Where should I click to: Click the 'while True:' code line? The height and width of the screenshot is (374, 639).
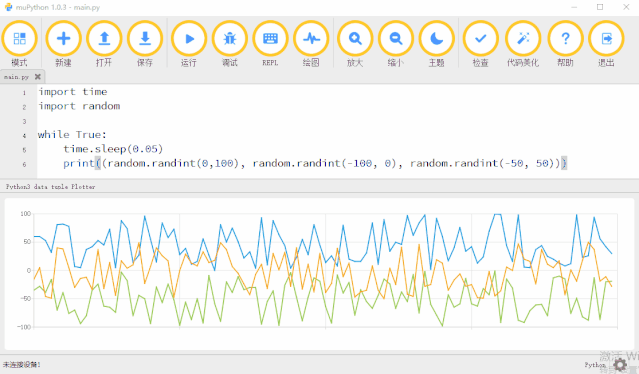tap(72, 135)
